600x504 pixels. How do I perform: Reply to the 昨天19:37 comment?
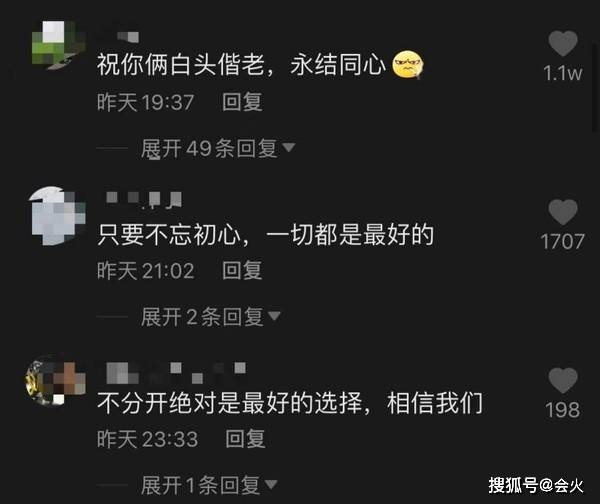tap(242, 102)
